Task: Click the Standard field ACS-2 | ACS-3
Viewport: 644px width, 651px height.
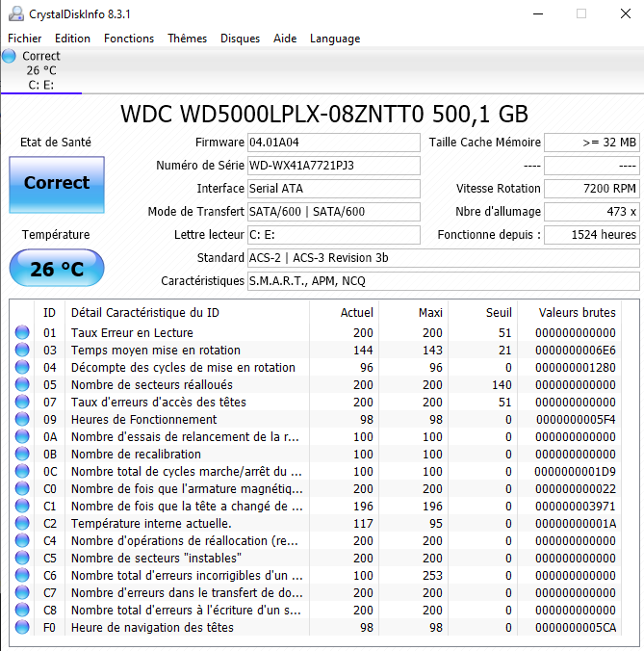Action: (x=444, y=258)
